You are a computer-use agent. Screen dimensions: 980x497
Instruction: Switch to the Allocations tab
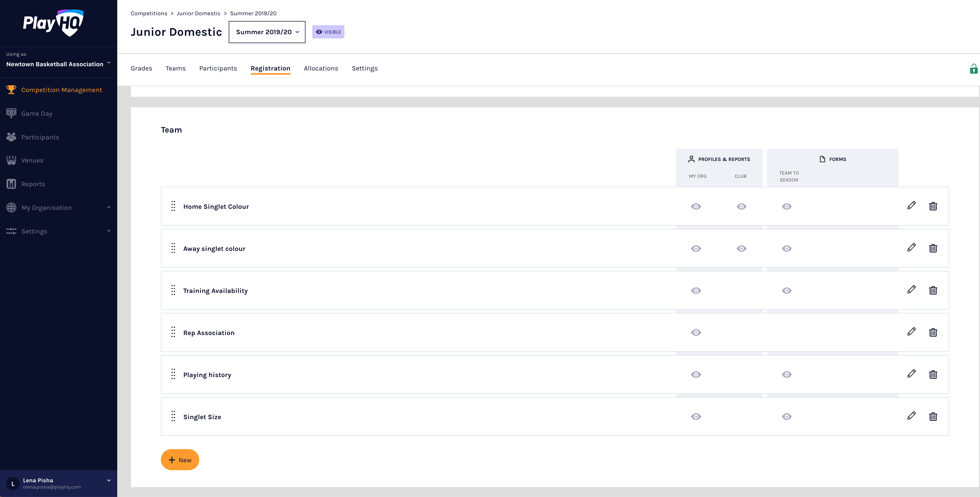[x=321, y=68]
